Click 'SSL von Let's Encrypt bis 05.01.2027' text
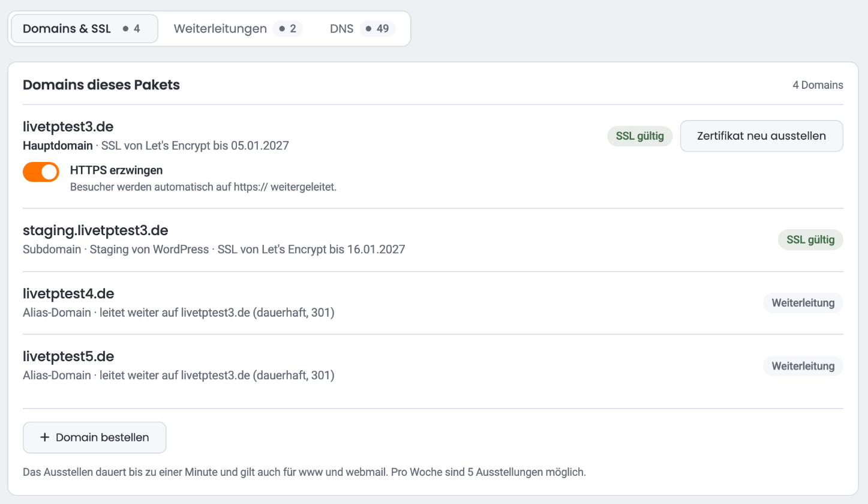 click(x=195, y=145)
